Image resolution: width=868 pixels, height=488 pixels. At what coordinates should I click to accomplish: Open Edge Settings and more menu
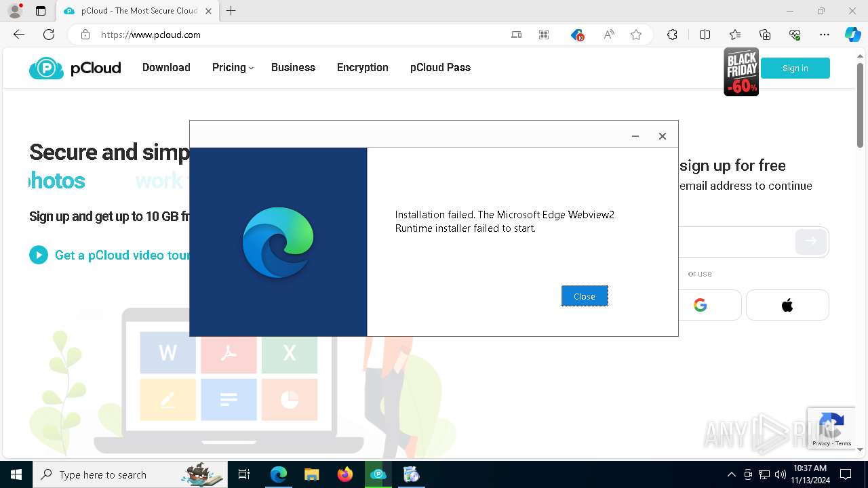click(825, 35)
